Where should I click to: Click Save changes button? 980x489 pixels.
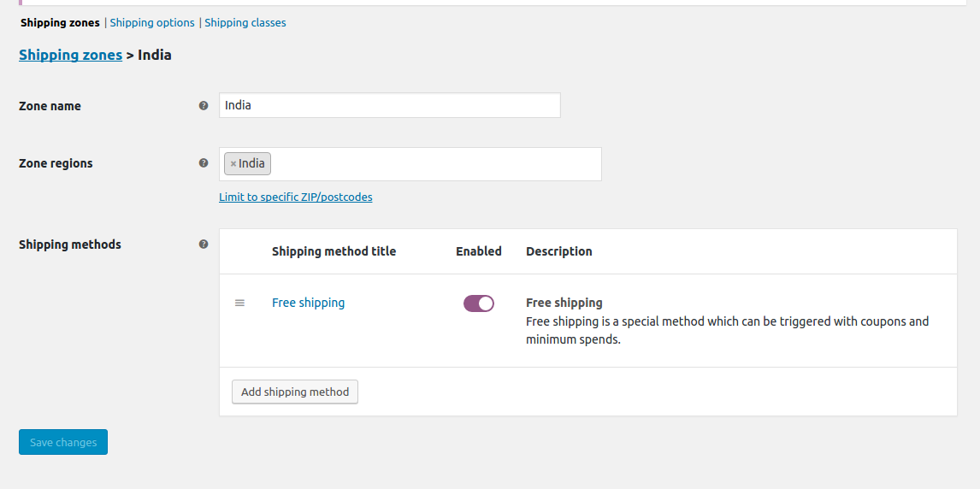pyautogui.click(x=63, y=442)
